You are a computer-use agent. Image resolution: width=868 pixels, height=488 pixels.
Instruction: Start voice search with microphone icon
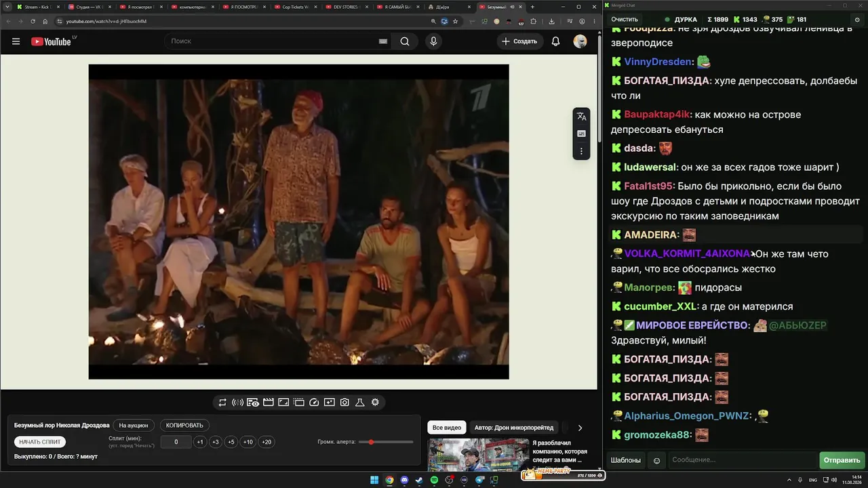[x=433, y=41]
